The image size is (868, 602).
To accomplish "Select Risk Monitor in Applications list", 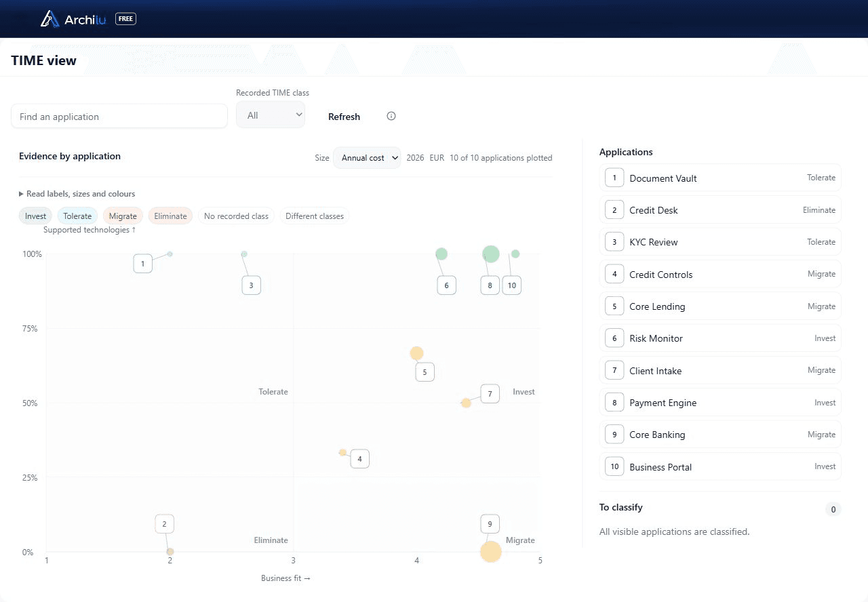I will point(720,338).
